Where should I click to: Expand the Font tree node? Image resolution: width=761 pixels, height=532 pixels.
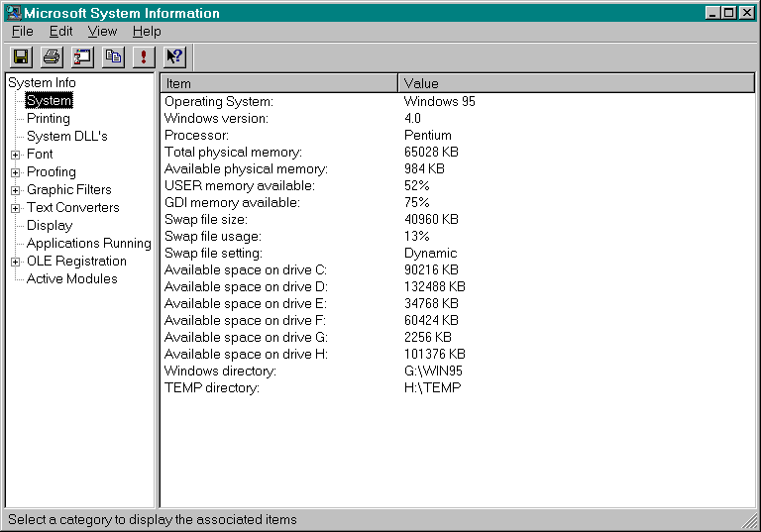click(16, 155)
